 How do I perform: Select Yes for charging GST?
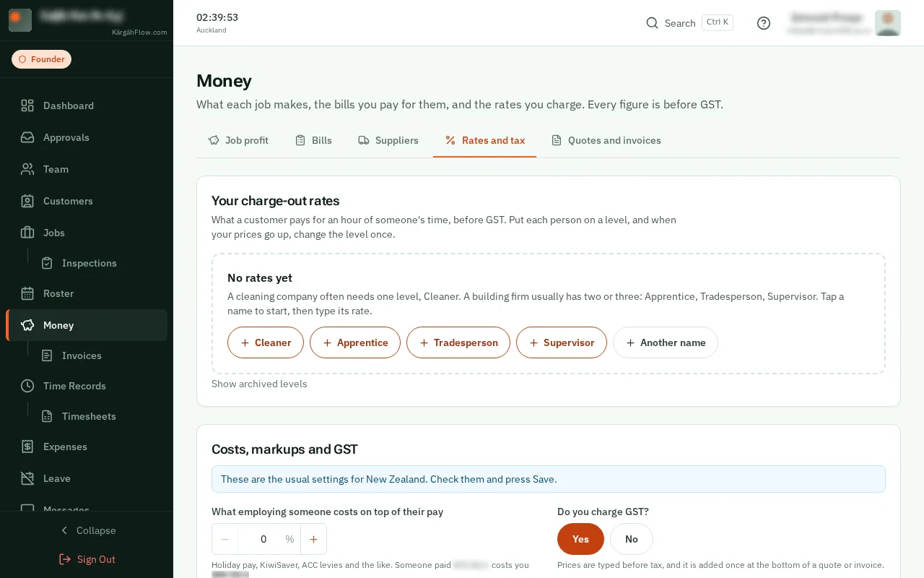580,539
